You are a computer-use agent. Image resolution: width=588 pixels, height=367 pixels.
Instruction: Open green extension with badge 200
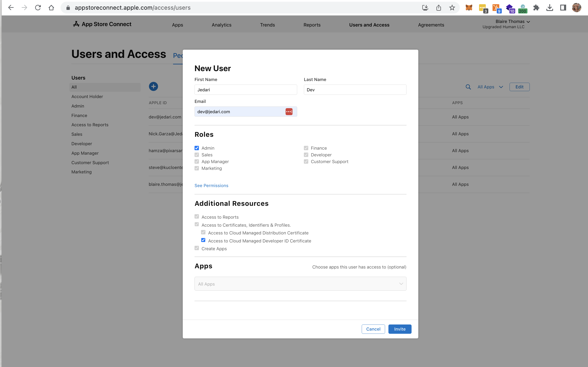point(523,8)
